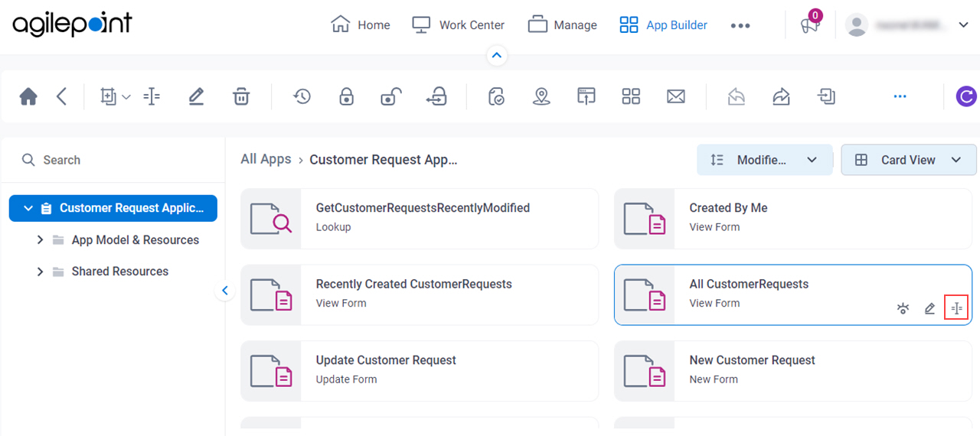The image size is (980, 436).
Task: Click the map pin location icon
Action: [x=541, y=96]
